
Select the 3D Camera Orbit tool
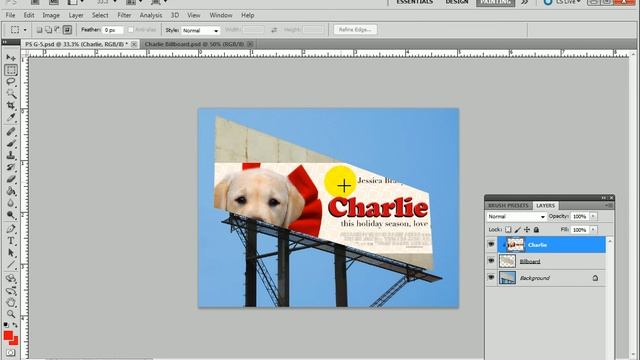point(11,291)
